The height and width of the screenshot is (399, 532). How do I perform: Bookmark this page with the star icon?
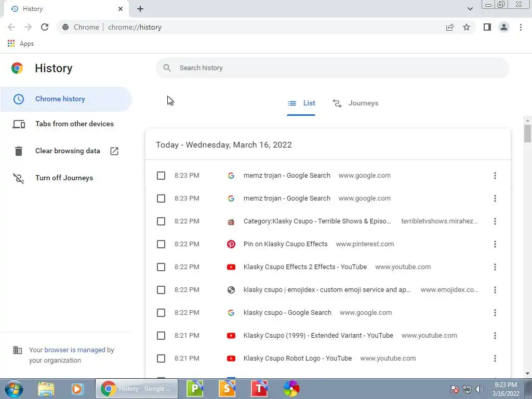pyautogui.click(x=467, y=27)
